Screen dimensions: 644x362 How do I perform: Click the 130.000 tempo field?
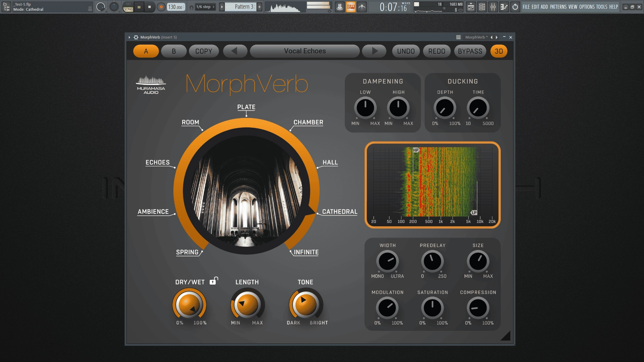coord(176,7)
